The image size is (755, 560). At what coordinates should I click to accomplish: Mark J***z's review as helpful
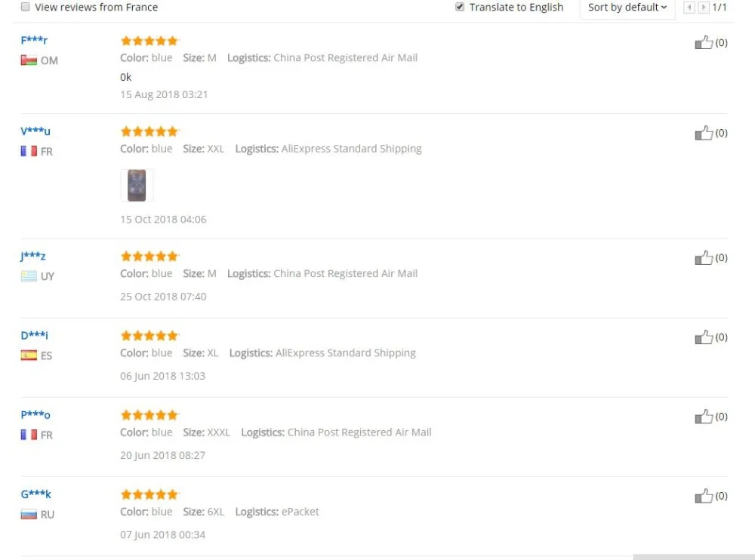(x=704, y=257)
